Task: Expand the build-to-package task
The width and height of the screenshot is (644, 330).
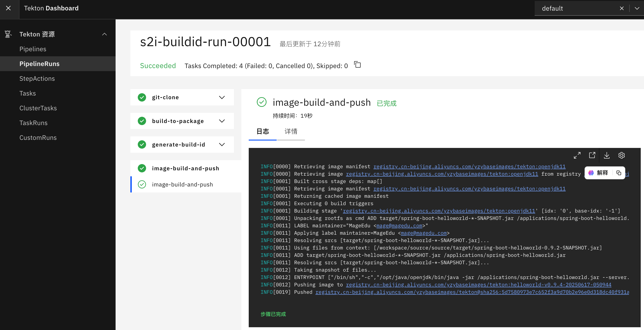Action: pos(222,121)
